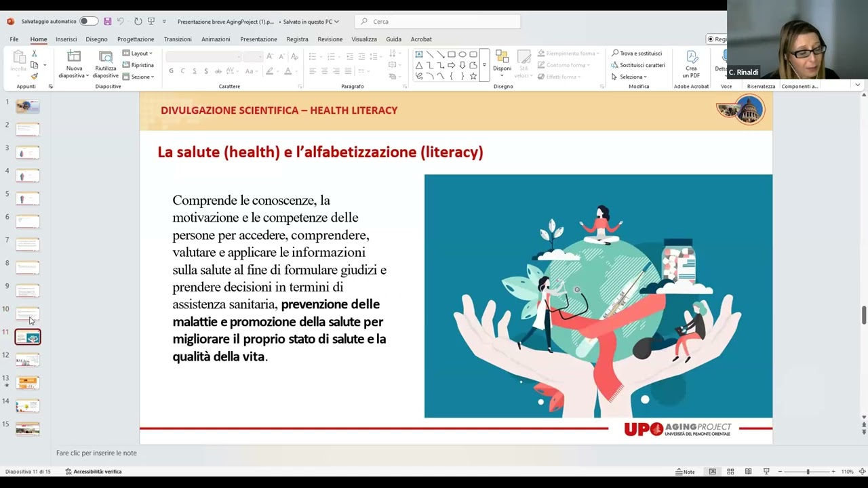868x488 pixels.
Task: Click the Undo arrow icon
Action: tap(121, 22)
